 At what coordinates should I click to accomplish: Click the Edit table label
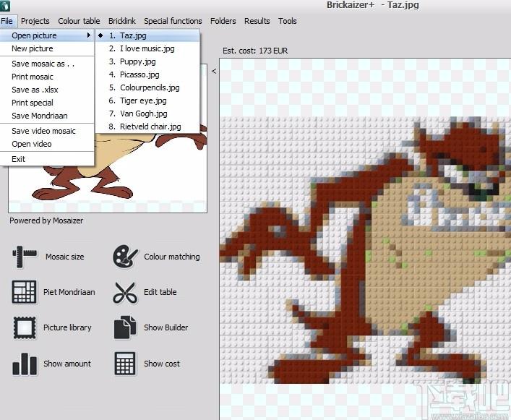(x=160, y=292)
